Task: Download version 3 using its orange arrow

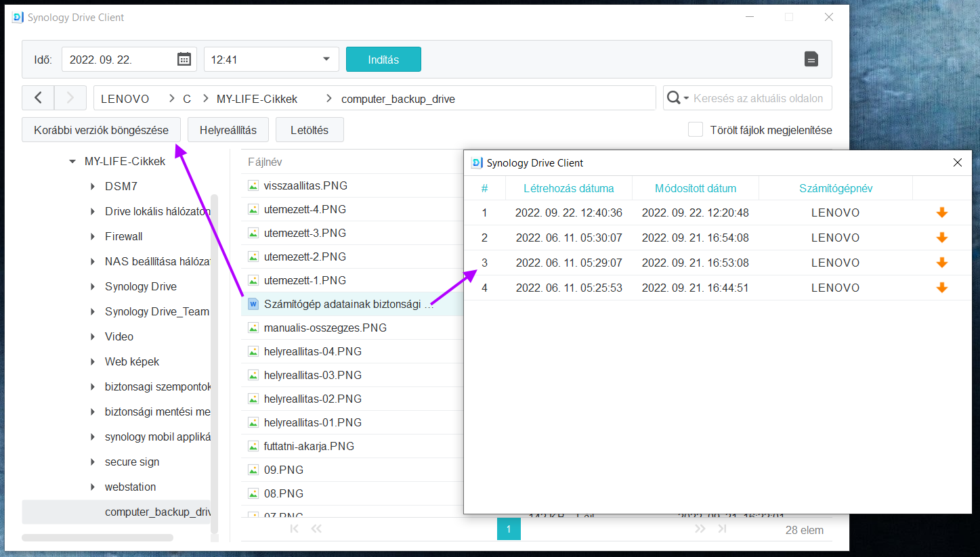Action: (941, 263)
